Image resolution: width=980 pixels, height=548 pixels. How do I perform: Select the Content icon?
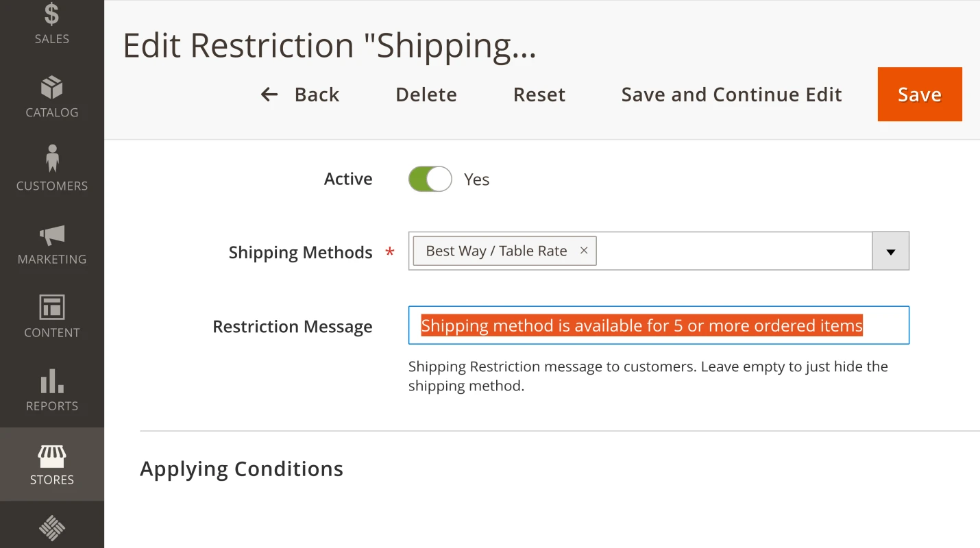pos(51,308)
